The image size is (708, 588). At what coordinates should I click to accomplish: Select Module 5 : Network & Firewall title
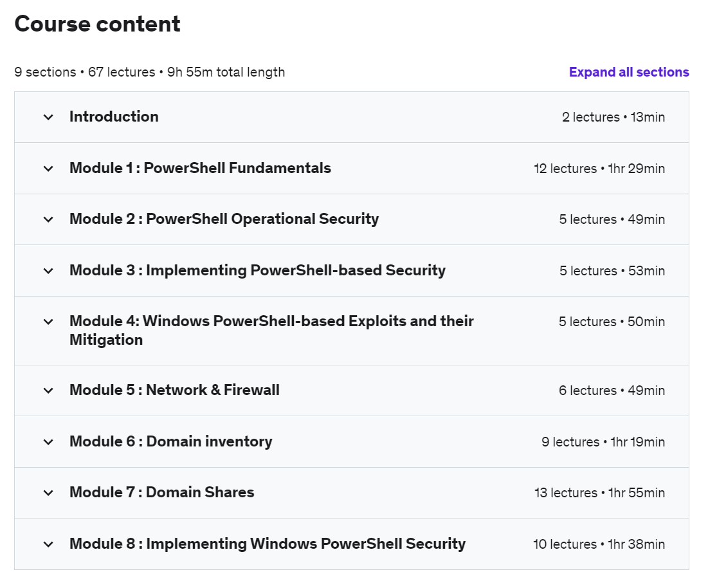click(x=174, y=390)
